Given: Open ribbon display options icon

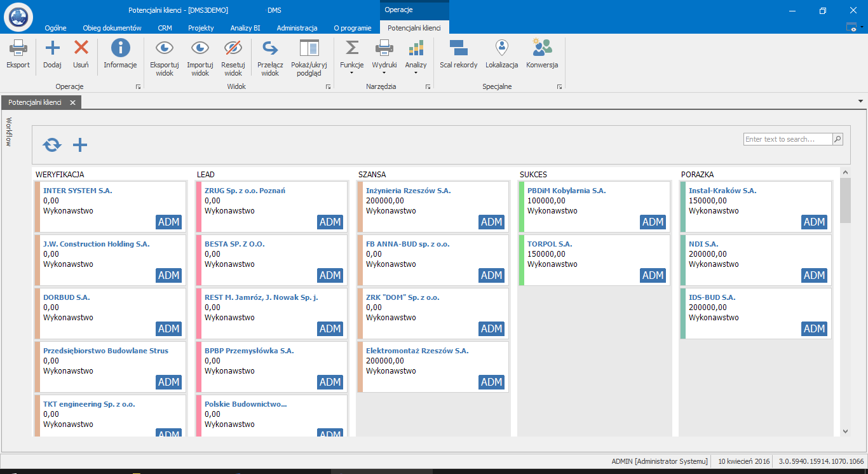Looking at the screenshot, I should point(852,27).
